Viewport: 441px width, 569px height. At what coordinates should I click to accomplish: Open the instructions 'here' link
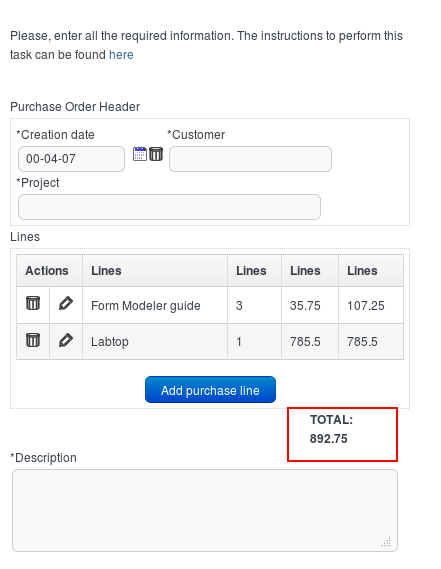click(x=121, y=55)
